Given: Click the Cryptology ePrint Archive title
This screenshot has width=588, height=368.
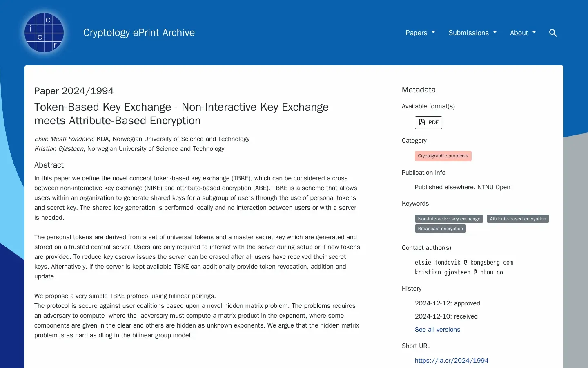Looking at the screenshot, I should 139,33.
